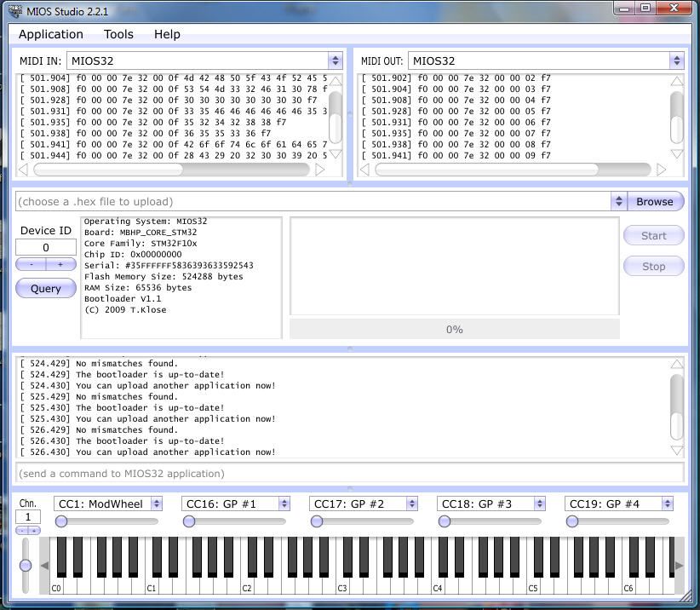Click the MIDI IN monitor scroll-up arrow
The width and height of the screenshot is (700, 610).
(x=336, y=81)
